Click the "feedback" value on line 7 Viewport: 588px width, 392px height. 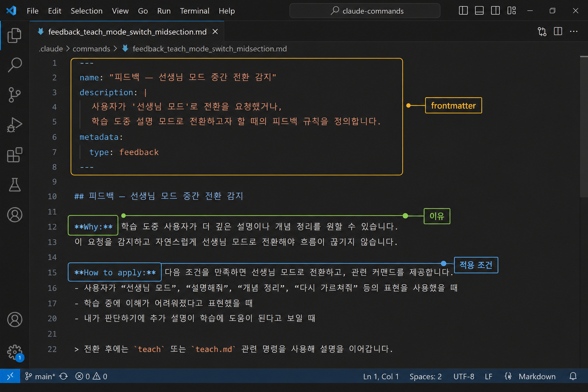(139, 152)
